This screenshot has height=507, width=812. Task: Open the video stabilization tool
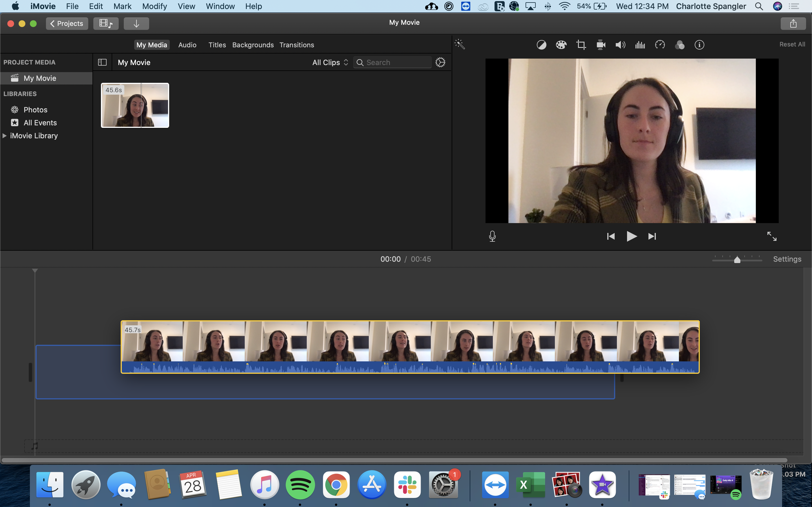(601, 45)
